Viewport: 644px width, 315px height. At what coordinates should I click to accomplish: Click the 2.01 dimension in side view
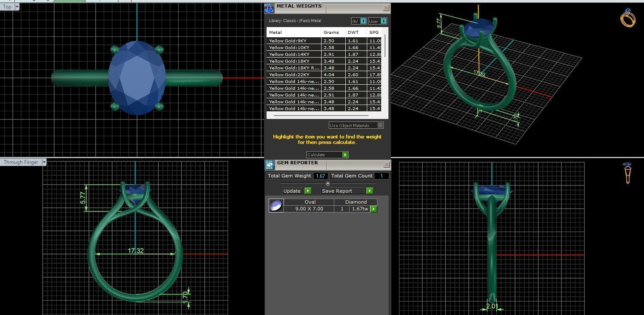click(x=491, y=307)
